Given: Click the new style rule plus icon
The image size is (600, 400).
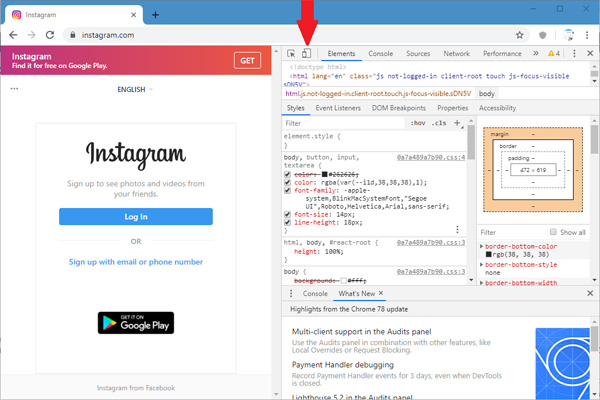Looking at the screenshot, I should 457,123.
